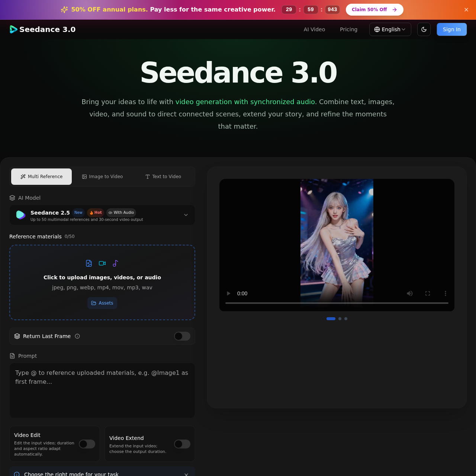Screen dimensions: 476x476
Task: Click the stack icon beside Return Last Frame
Action: tap(17, 336)
